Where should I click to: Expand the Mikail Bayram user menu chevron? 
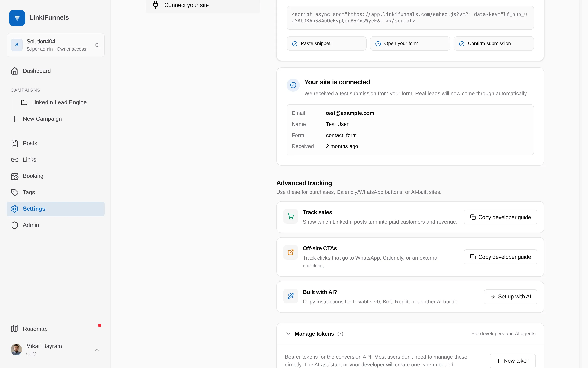97,350
